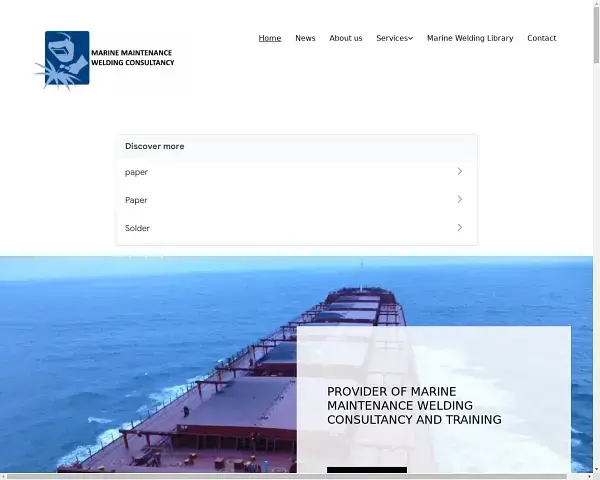Click the Services menu label
600x480 pixels.
tap(391, 38)
